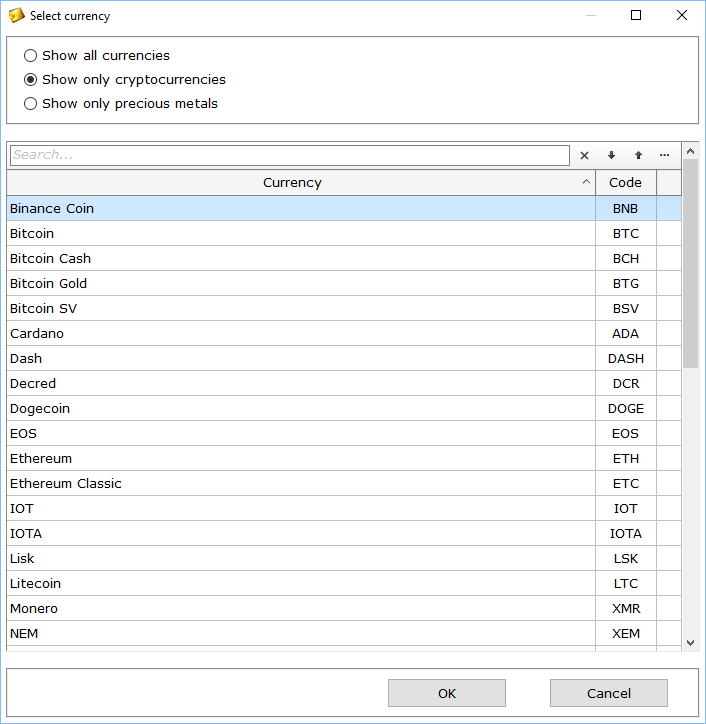
Task: Click the DCR code cell
Action: coord(626,383)
